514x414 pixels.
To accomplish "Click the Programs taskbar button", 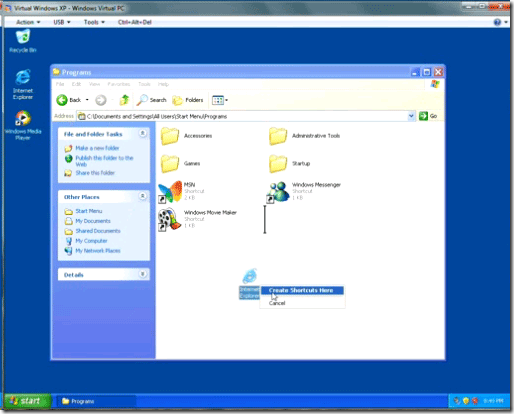I will (97, 401).
